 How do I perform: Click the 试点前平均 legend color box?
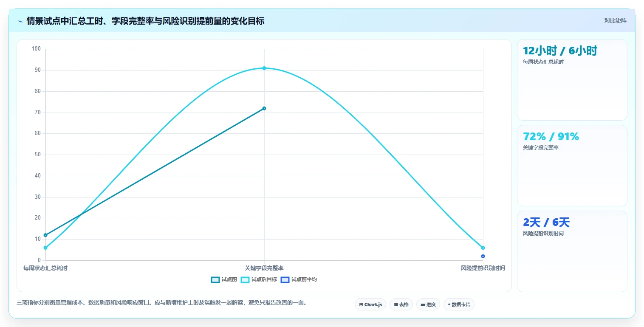pos(285,279)
